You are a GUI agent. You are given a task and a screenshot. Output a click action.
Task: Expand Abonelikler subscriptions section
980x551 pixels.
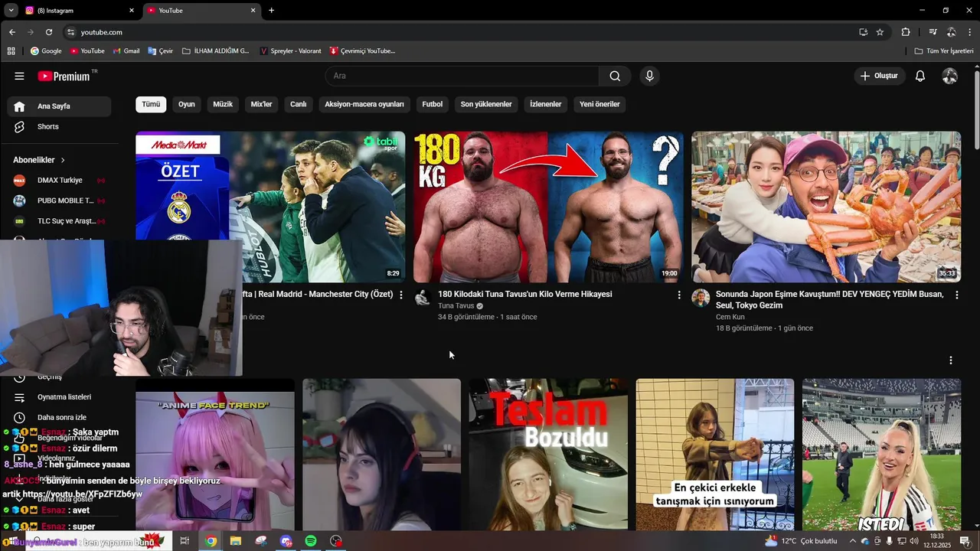[39, 160]
